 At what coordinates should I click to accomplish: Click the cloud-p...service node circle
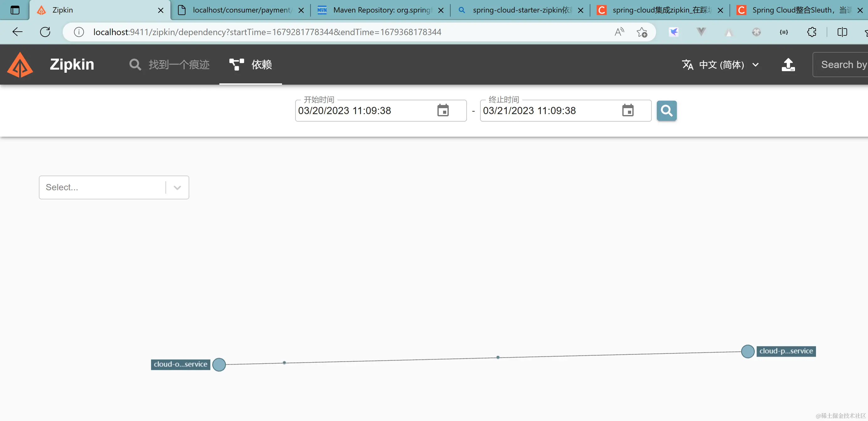[x=747, y=351]
